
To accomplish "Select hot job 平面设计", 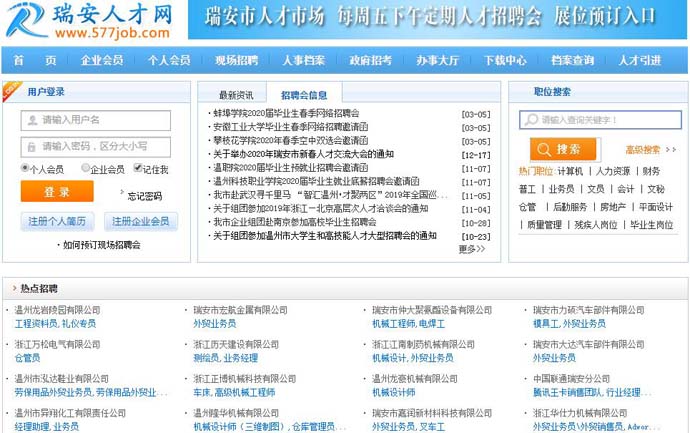I will click(656, 207).
